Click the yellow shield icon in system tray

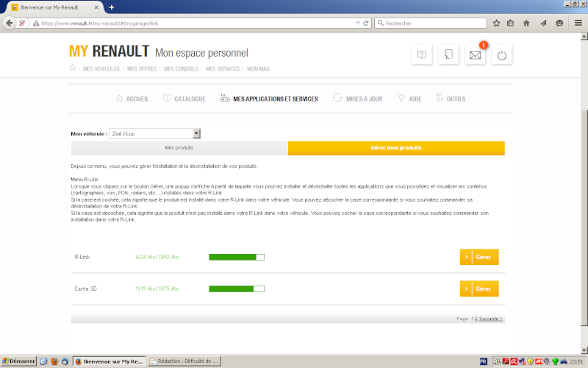point(530,361)
